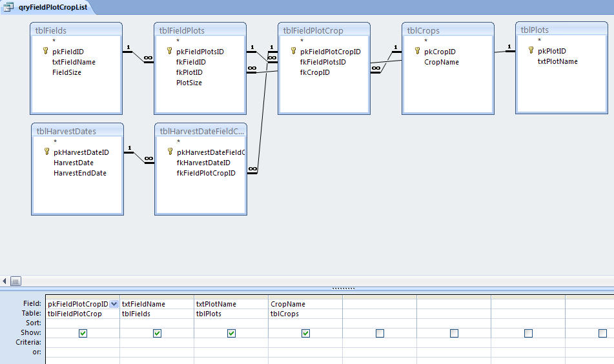614x364 pixels.
Task: Uncheck Show box for CropName column
Action: pos(305,333)
